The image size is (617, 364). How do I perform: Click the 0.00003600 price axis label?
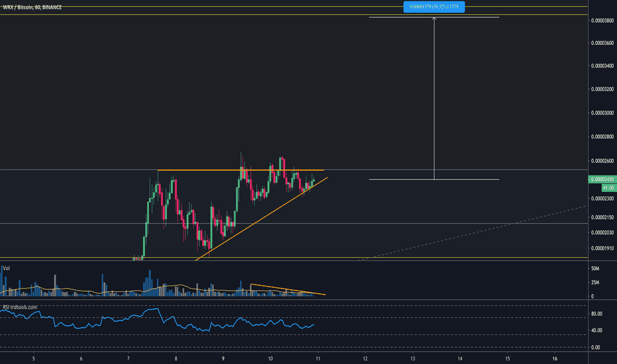[x=602, y=43]
